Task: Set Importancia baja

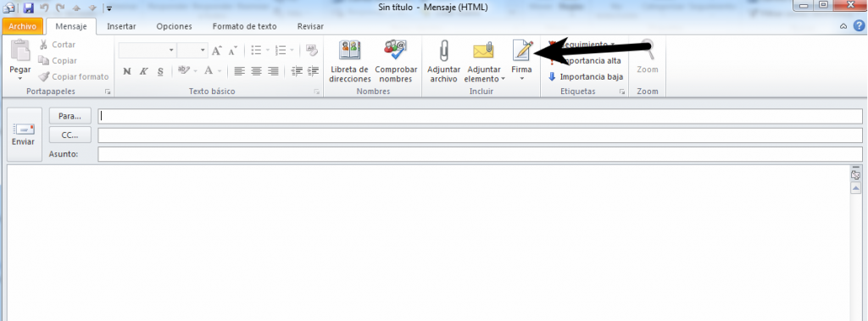Action: [x=586, y=77]
